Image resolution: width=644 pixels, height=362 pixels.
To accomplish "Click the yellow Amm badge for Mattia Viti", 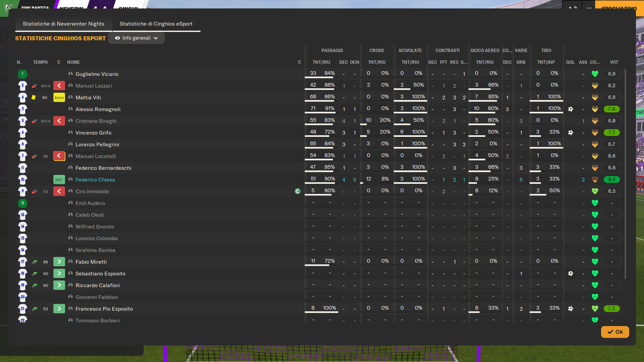I will pyautogui.click(x=59, y=98).
